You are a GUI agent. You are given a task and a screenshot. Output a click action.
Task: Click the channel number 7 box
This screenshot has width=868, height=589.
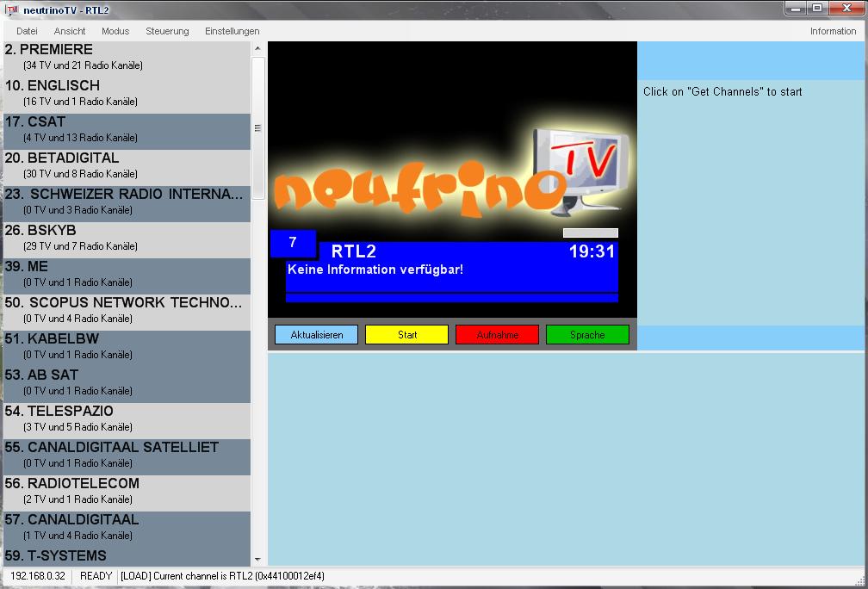pyautogui.click(x=293, y=243)
